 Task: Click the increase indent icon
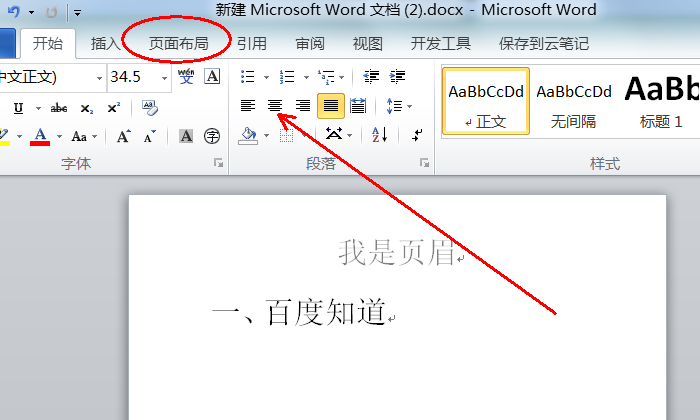click(x=397, y=77)
